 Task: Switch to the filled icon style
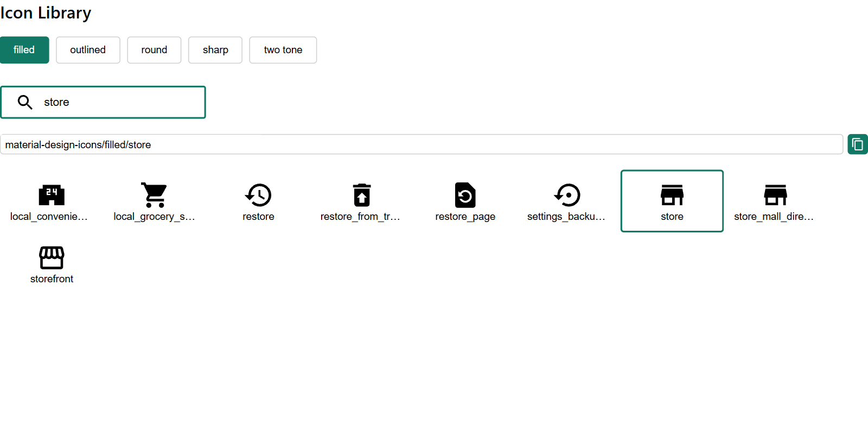click(24, 50)
